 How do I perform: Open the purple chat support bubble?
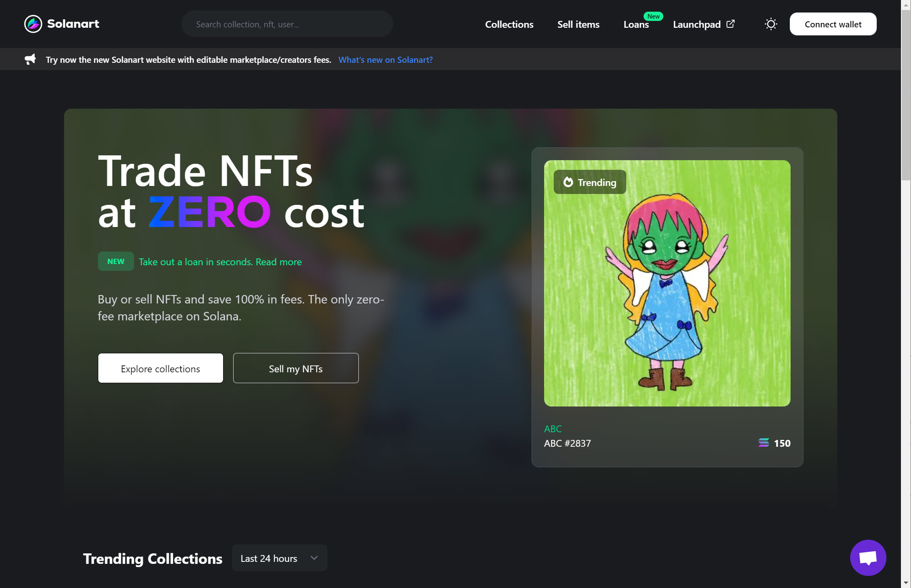click(x=868, y=557)
